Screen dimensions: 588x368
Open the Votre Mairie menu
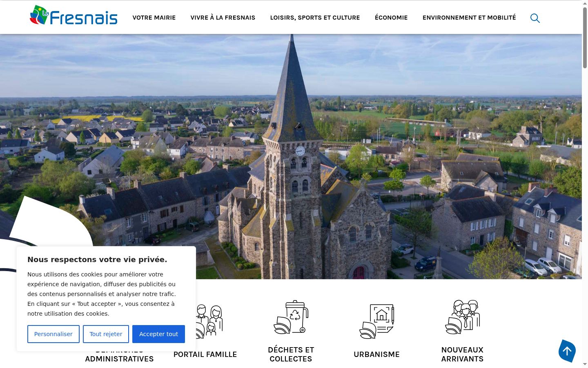tap(154, 18)
